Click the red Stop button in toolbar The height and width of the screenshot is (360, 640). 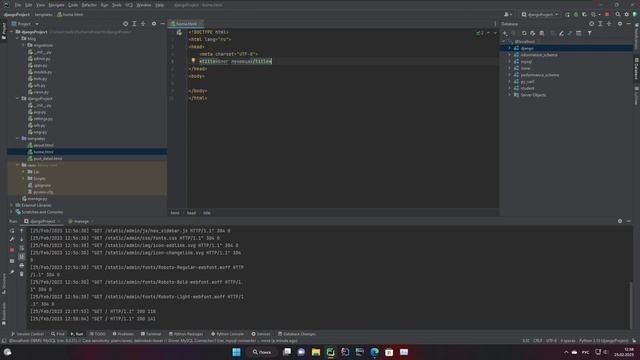tap(607, 14)
